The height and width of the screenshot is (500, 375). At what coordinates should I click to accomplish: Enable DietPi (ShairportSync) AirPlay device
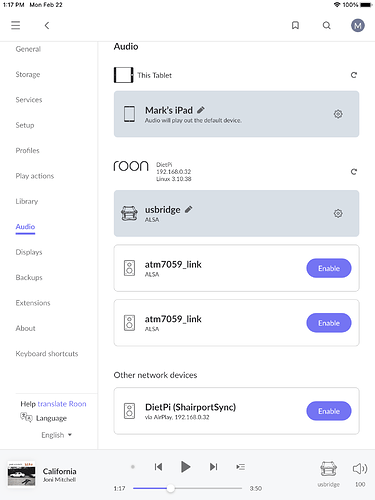pyautogui.click(x=329, y=411)
